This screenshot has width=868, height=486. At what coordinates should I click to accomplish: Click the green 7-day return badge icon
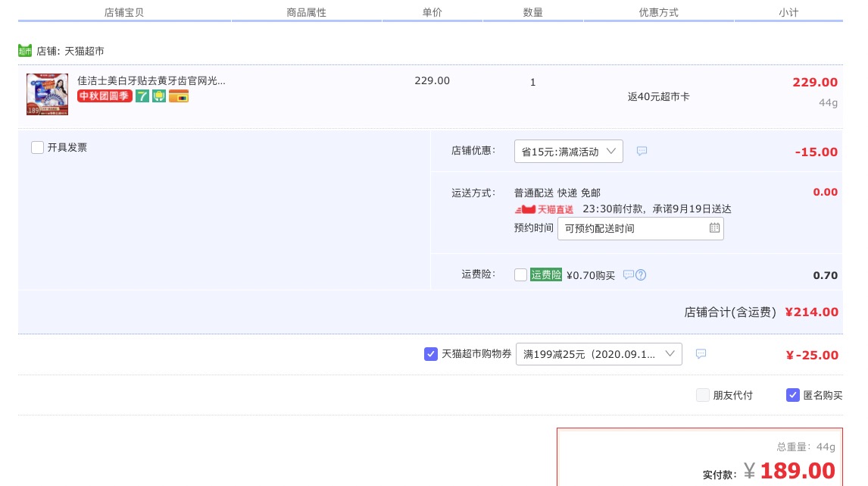coord(142,96)
